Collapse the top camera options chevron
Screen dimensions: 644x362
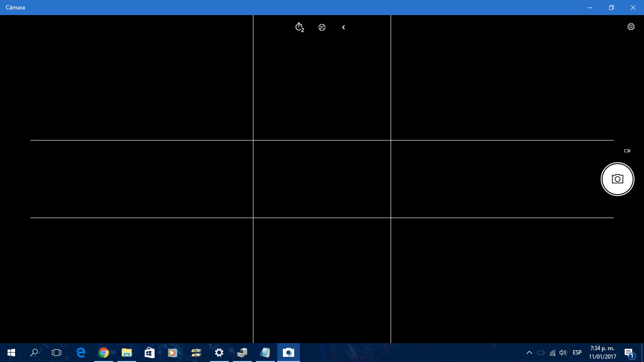(343, 27)
